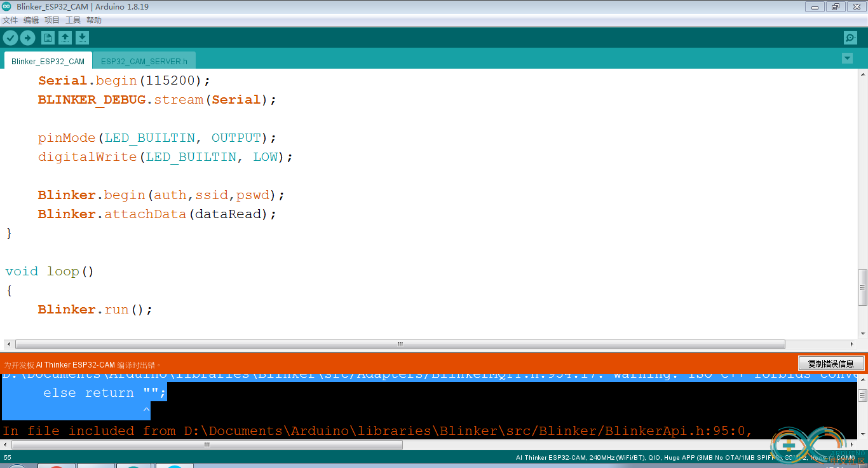This screenshot has height=468, width=868.
Task: Save sketch using the Save icon
Action: (x=82, y=38)
